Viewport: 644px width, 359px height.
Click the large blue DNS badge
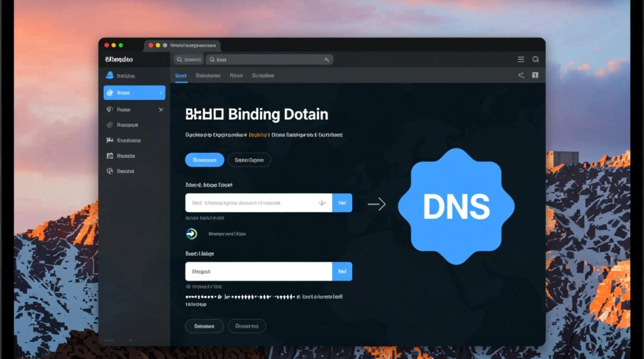tap(456, 206)
